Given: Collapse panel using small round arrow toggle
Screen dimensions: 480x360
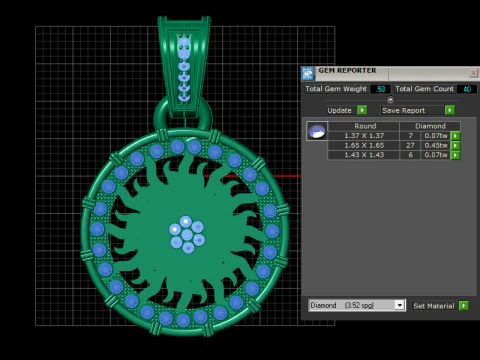Looking at the screenshot, I should pyautogui.click(x=390, y=100).
